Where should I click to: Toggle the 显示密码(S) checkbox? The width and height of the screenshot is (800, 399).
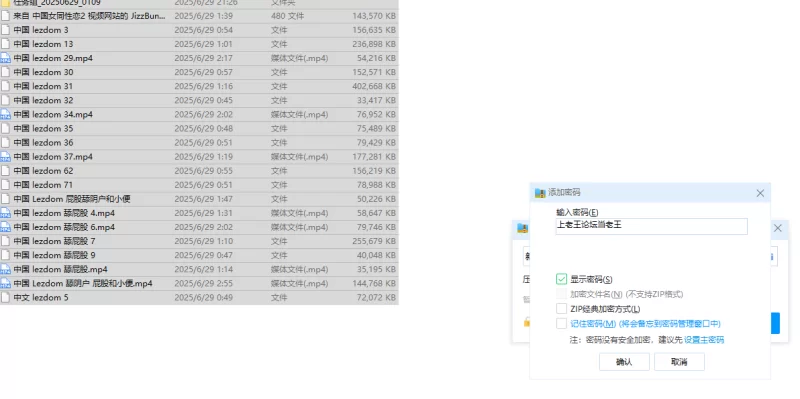pyautogui.click(x=561, y=279)
